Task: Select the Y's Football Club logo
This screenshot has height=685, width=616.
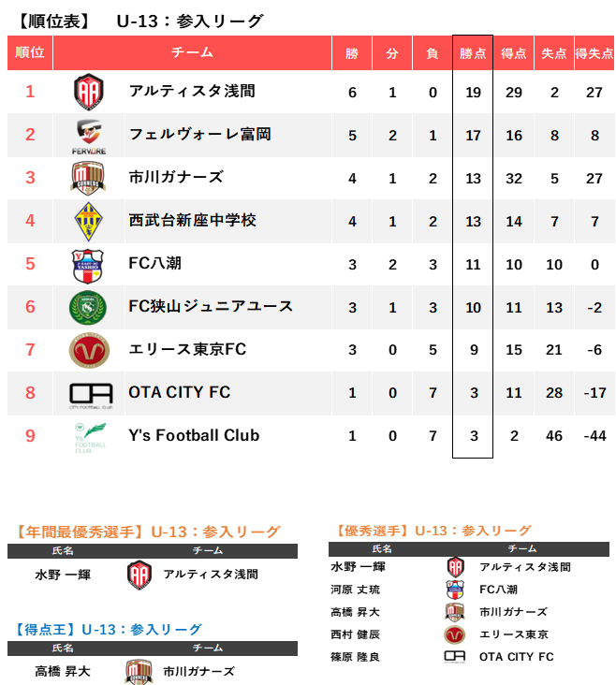Action: 90,436
